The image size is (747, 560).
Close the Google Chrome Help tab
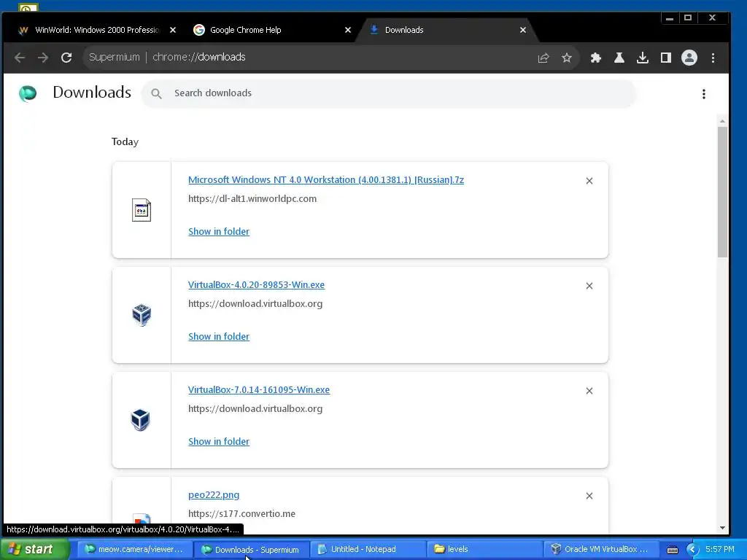click(x=348, y=30)
